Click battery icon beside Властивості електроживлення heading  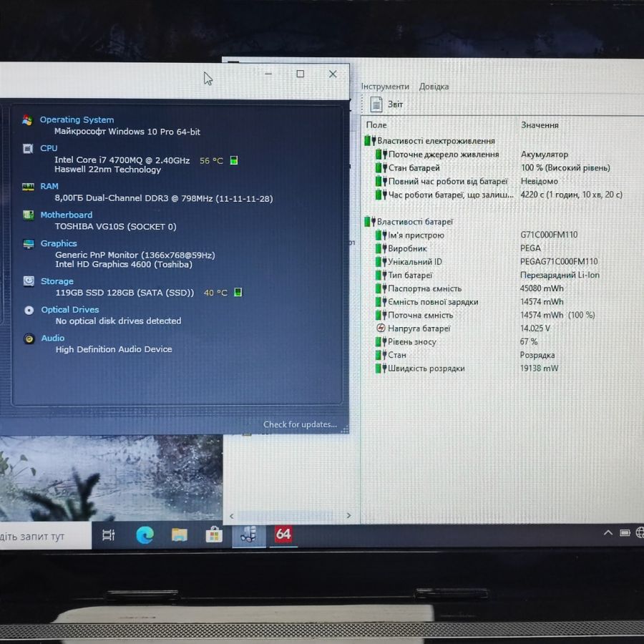[x=370, y=141]
